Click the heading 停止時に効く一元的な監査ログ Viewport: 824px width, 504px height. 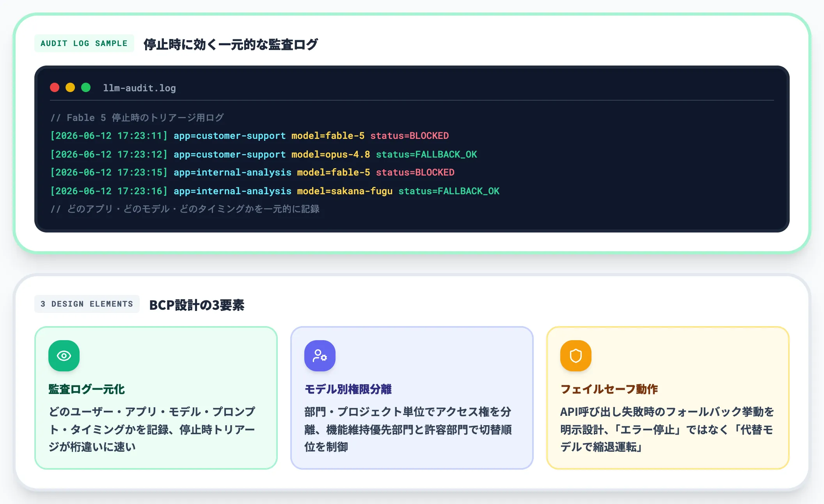231,44
